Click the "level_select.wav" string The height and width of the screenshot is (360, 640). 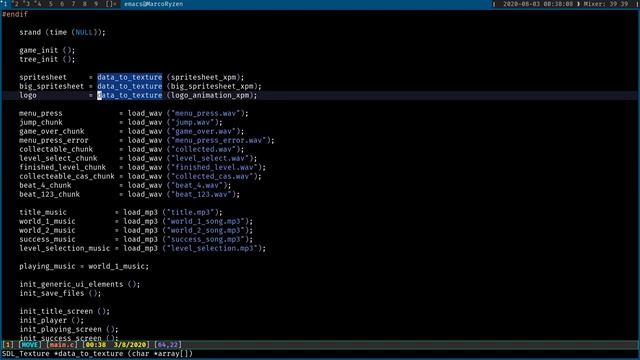pyautogui.click(x=210, y=158)
